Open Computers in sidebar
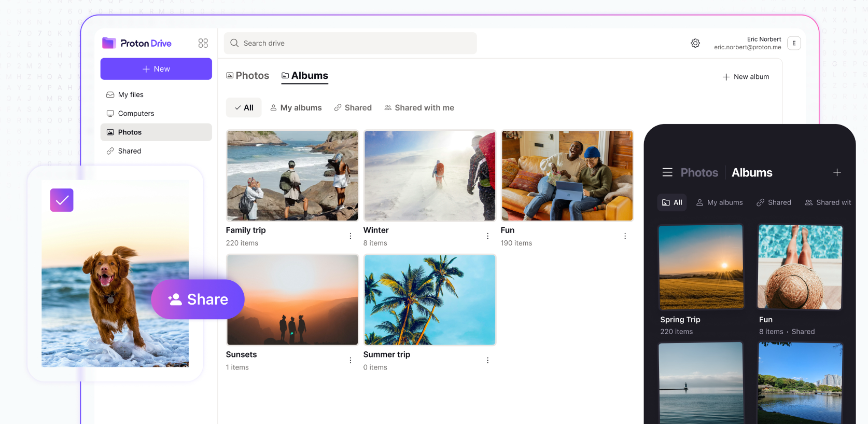The height and width of the screenshot is (424, 868). point(156,113)
